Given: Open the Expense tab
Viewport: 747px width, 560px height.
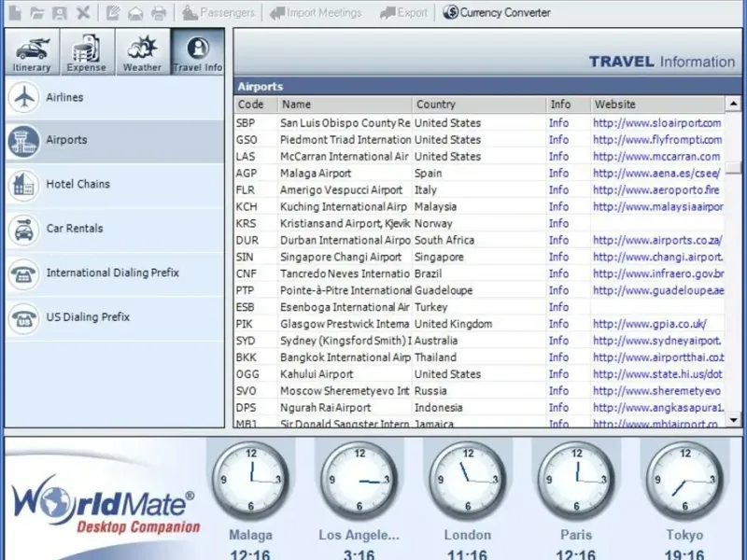Looking at the screenshot, I should pos(87,51).
